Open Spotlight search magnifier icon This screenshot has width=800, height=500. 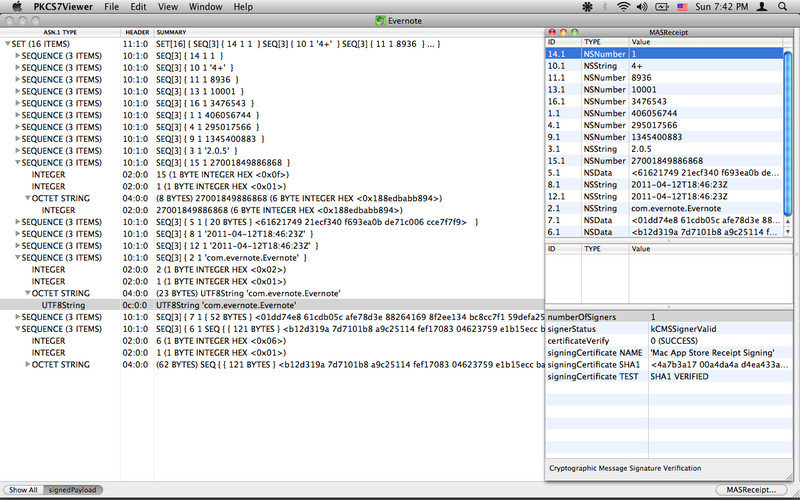[783, 7]
